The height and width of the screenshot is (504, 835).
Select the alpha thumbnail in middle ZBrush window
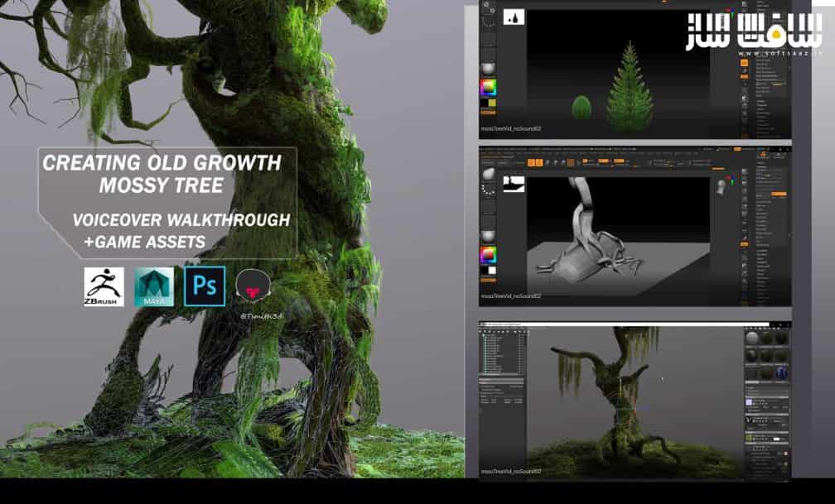[514, 185]
